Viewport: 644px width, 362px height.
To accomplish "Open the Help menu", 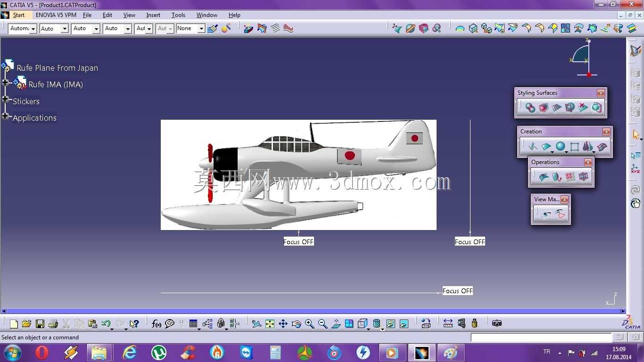I will (234, 15).
